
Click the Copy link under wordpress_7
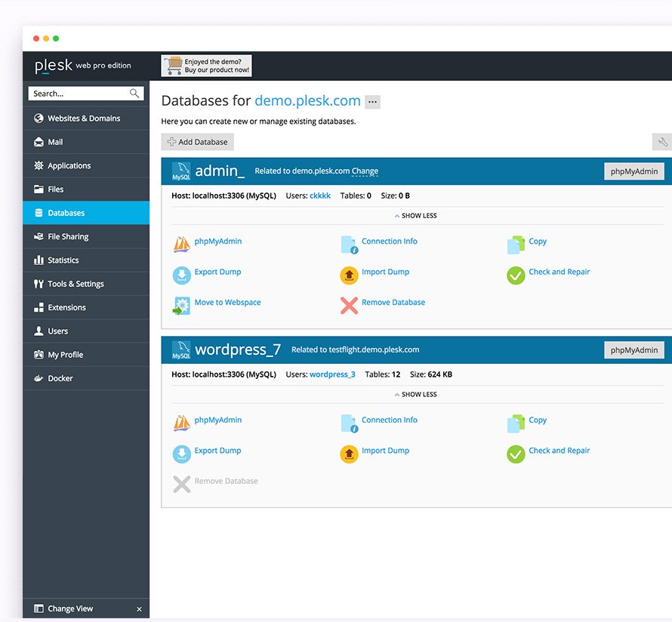[x=538, y=420]
